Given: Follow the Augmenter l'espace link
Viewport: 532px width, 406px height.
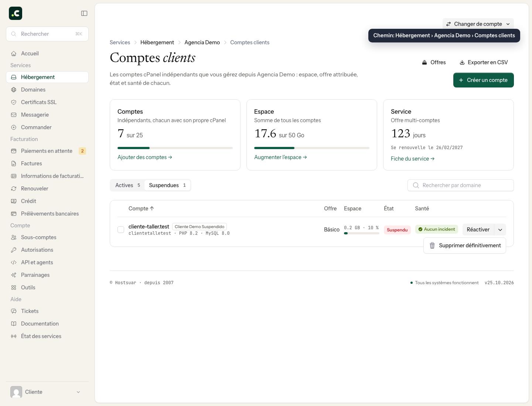Looking at the screenshot, I should pyautogui.click(x=281, y=157).
